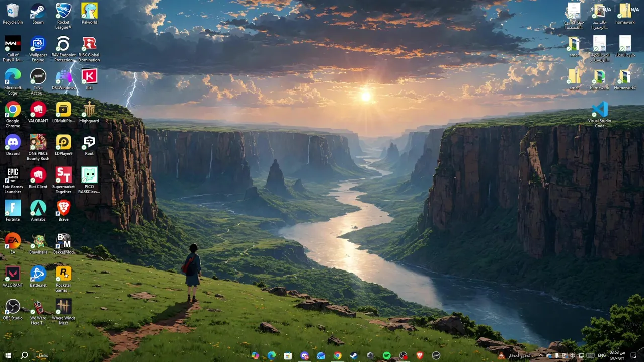Switch to Steam in the taskbar
644x362 pixels.
(x=354, y=355)
